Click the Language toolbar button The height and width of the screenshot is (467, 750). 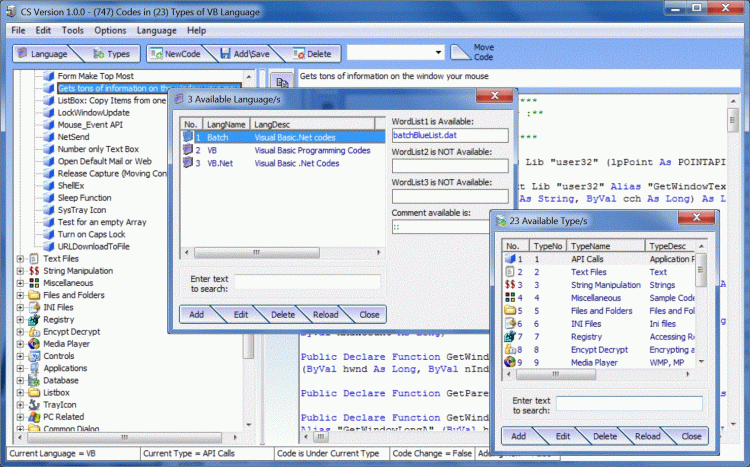coord(42,54)
